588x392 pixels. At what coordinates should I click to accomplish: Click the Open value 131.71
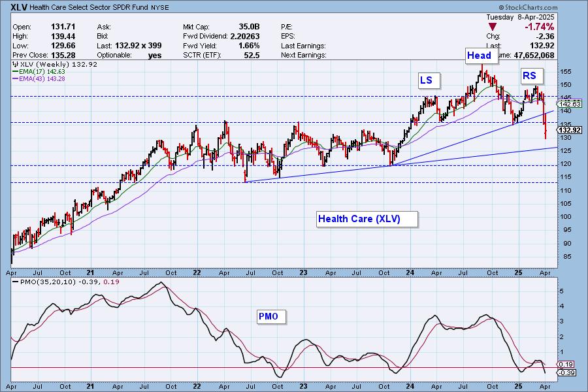[x=63, y=27]
